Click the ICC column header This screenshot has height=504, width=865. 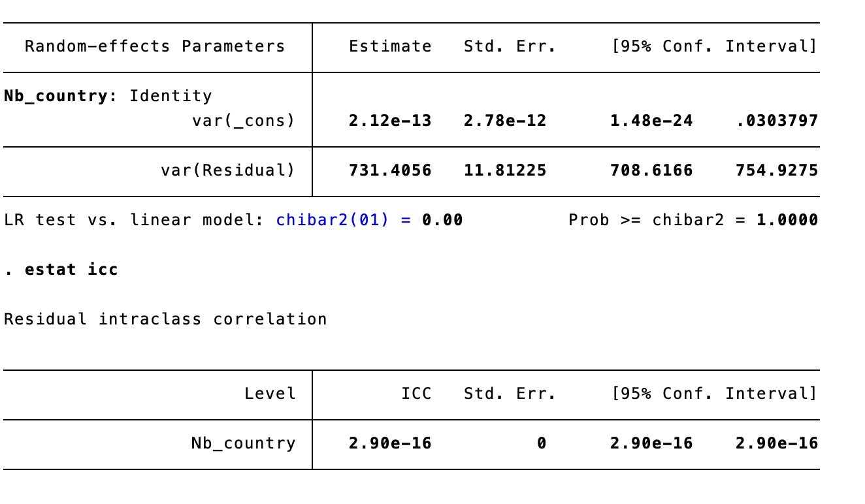tap(416, 394)
